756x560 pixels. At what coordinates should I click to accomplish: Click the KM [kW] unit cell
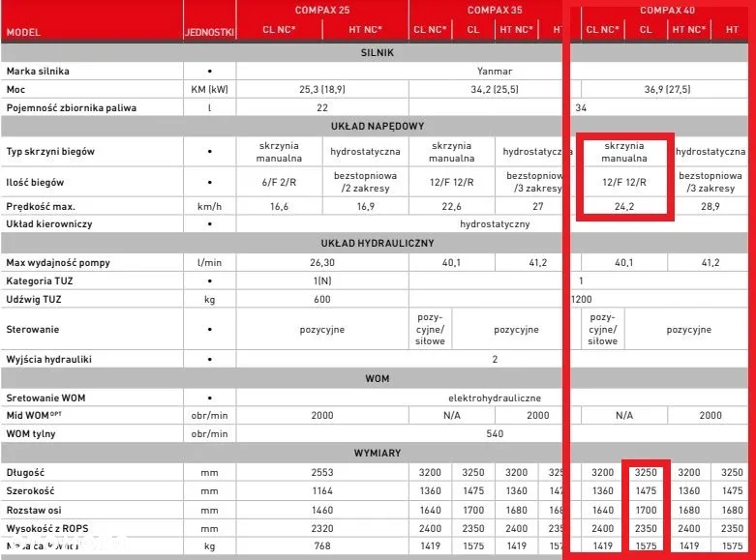[210, 89]
